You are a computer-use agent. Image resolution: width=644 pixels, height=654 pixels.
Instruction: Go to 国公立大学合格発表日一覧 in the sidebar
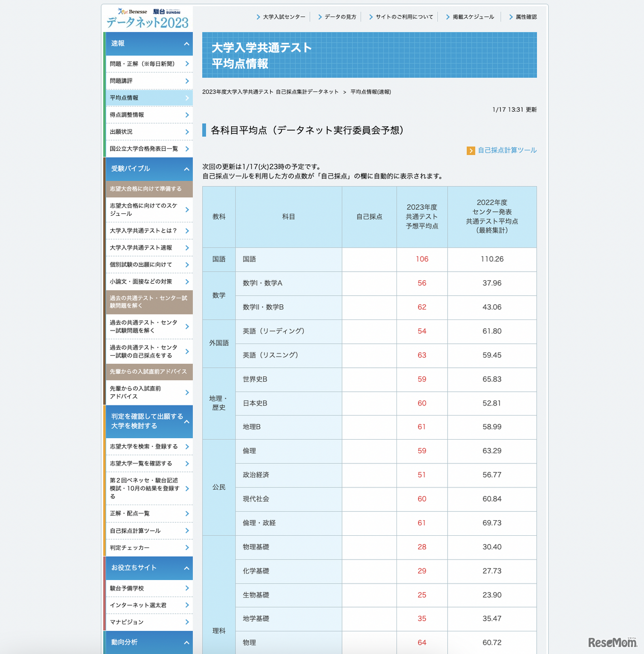click(x=144, y=149)
